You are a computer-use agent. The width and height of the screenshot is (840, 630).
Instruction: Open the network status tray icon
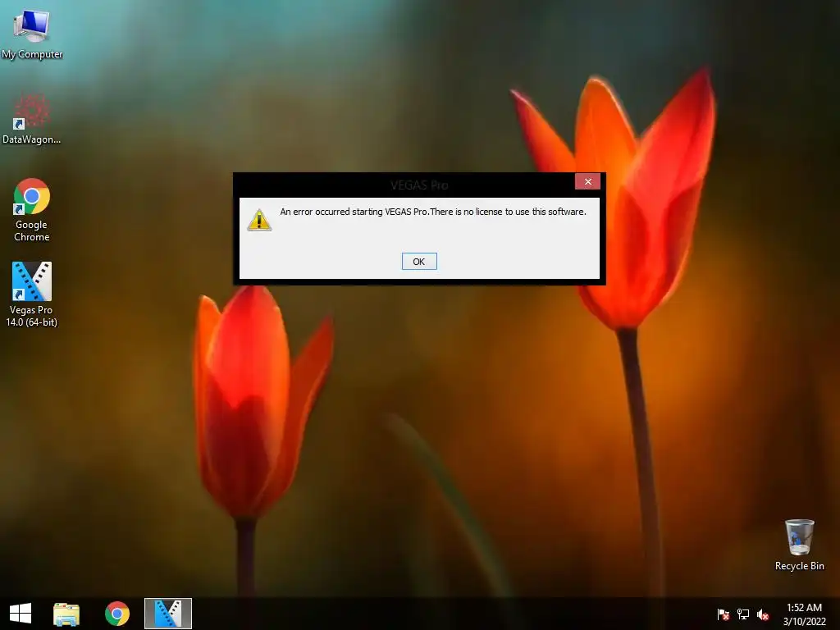(x=743, y=614)
